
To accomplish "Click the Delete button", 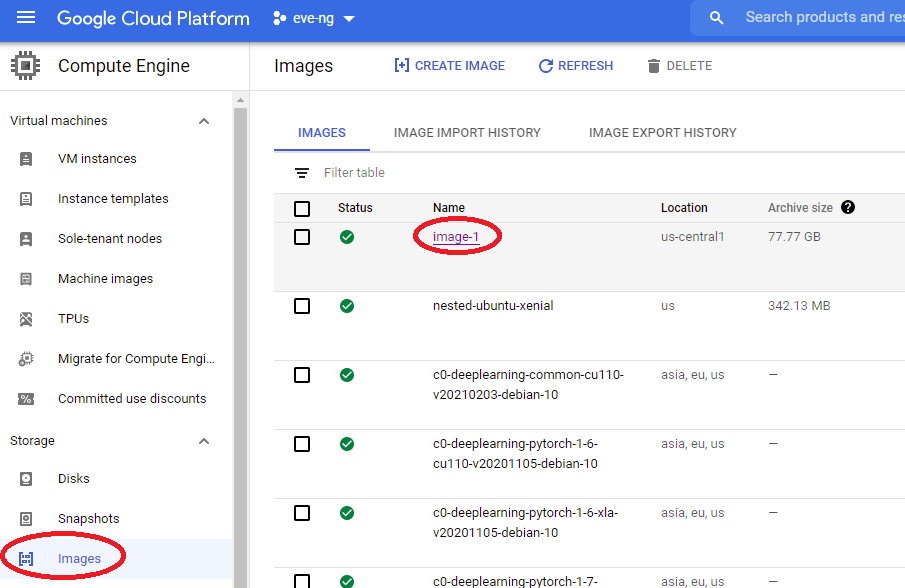I will pyautogui.click(x=679, y=66).
